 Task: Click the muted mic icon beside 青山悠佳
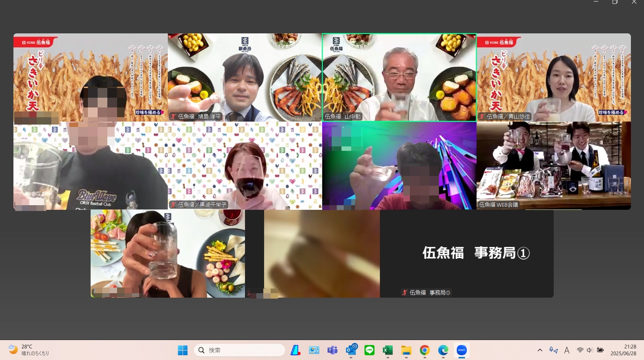(482, 117)
